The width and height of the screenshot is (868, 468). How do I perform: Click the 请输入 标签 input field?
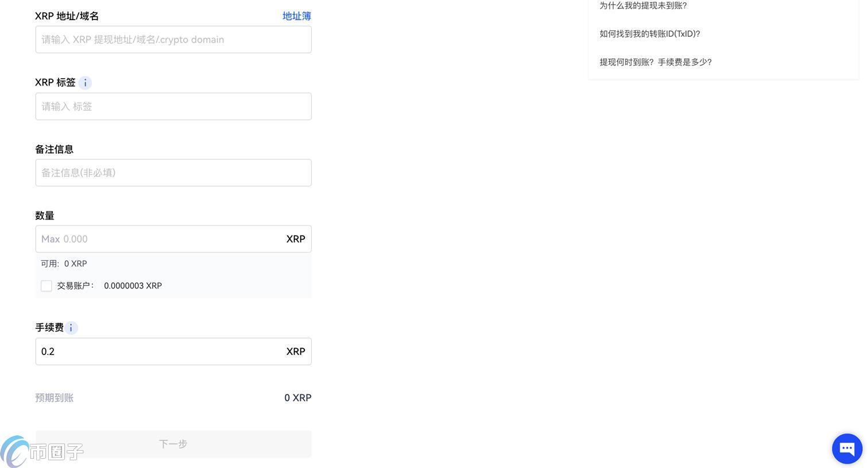(x=173, y=106)
